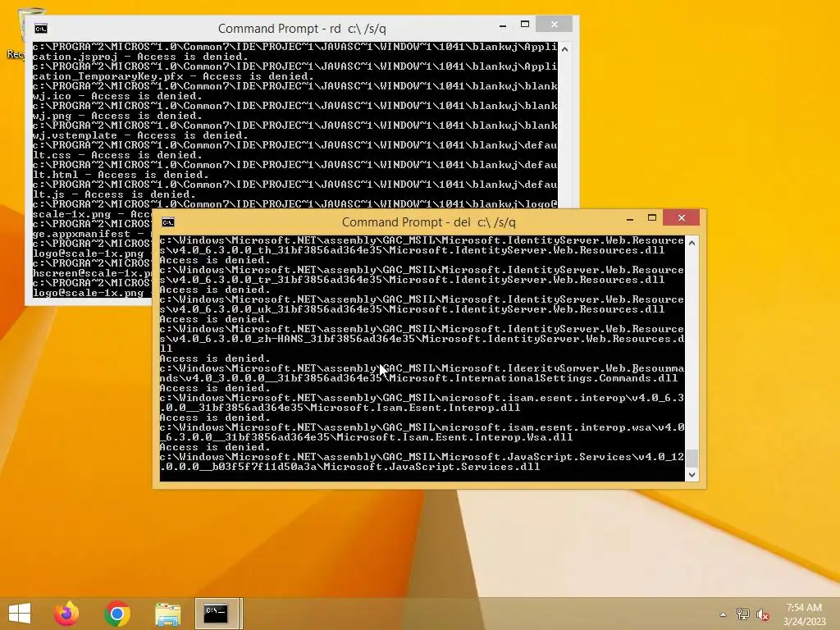Click line ending 'Microsoft.JavaScript.Services.dll'
Screen dimensions: 840x630
pos(349,467)
